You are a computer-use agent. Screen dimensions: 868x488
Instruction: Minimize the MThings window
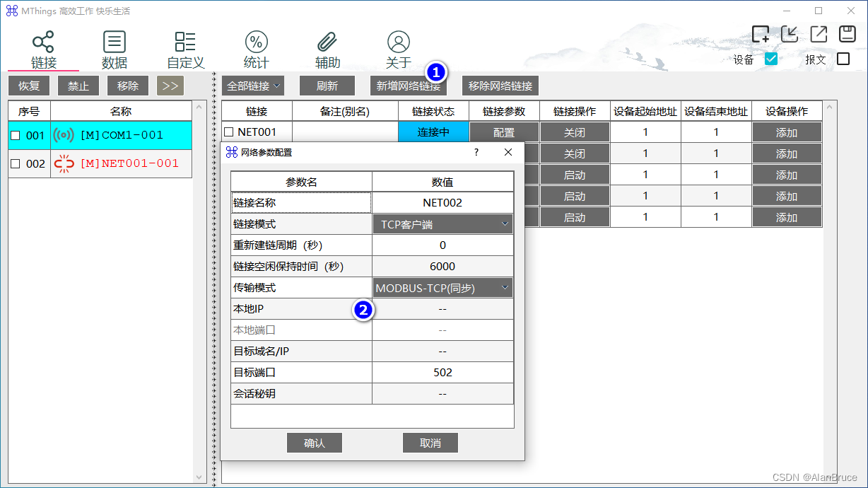click(x=786, y=11)
